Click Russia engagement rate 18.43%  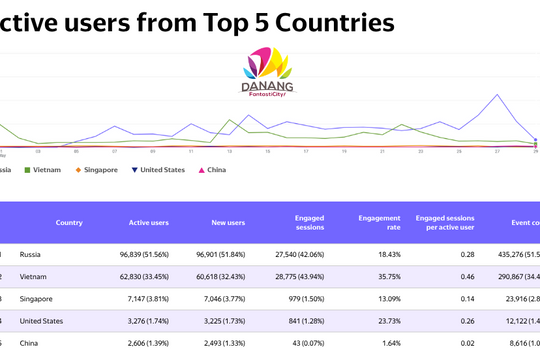(390, 255)
